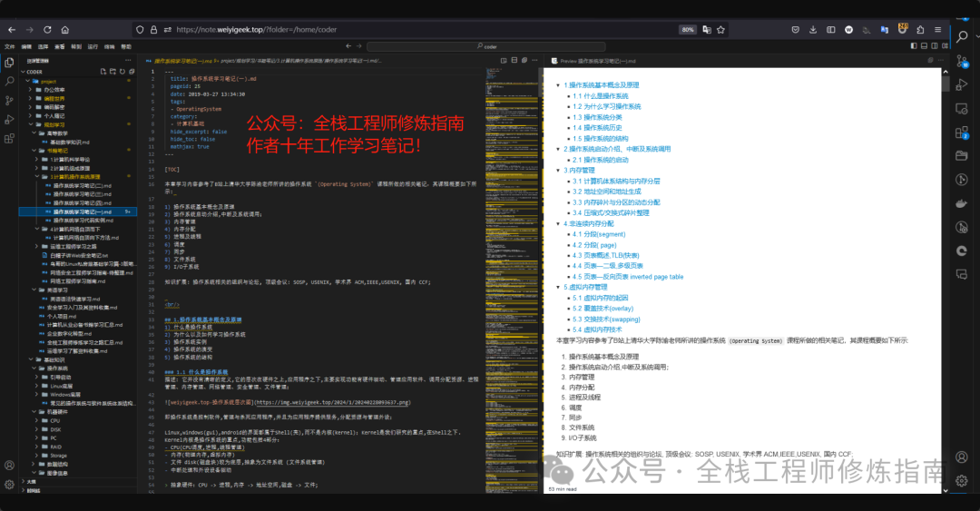Toggle the browser sidebar icon in the Firefox toolbar
The width and height of the screenshot is (980, 511).
click(830, 29)
